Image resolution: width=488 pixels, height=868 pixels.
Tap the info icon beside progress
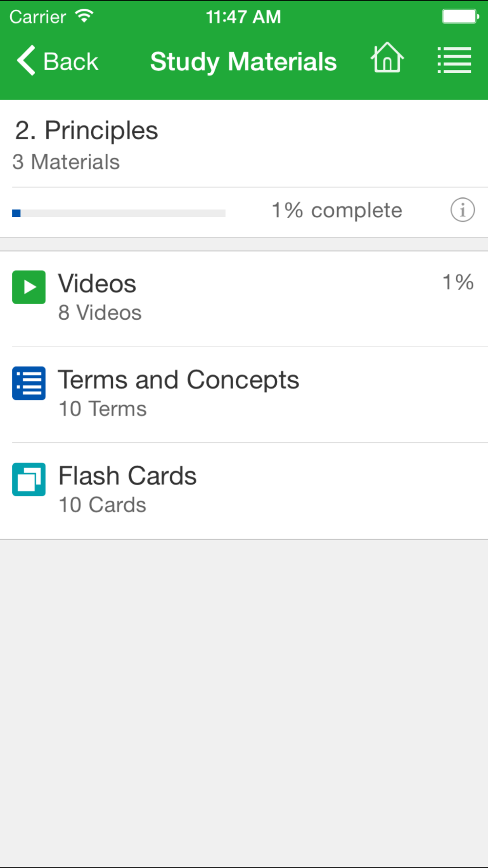[x=462, y=210]
